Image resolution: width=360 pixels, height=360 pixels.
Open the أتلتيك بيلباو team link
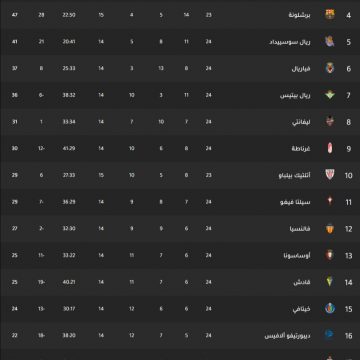coord(295,175)
